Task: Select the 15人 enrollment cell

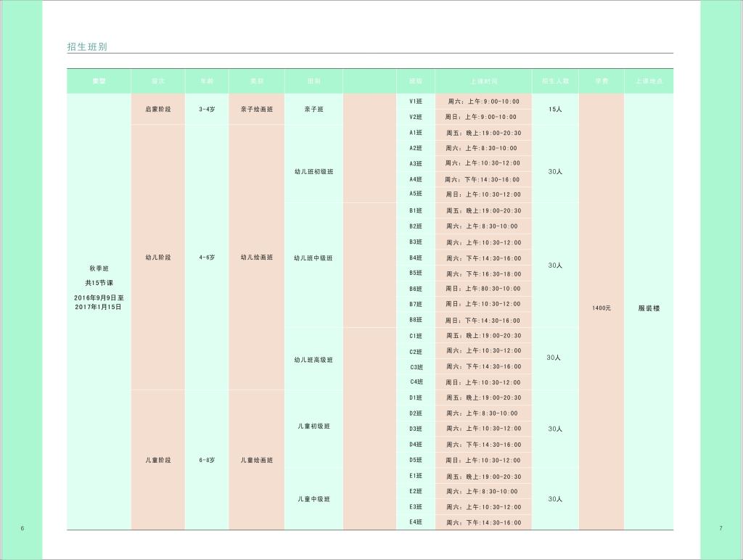Action: tap(555, 109)
